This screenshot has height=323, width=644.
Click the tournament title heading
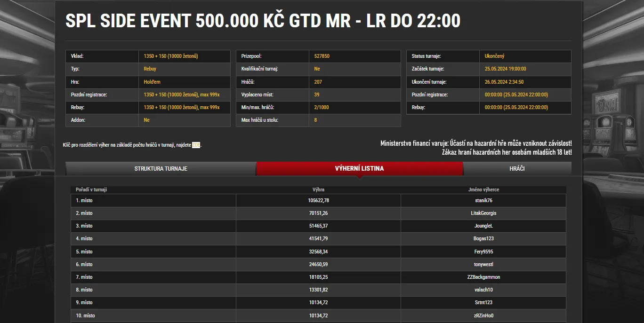(x=263, y=20)
